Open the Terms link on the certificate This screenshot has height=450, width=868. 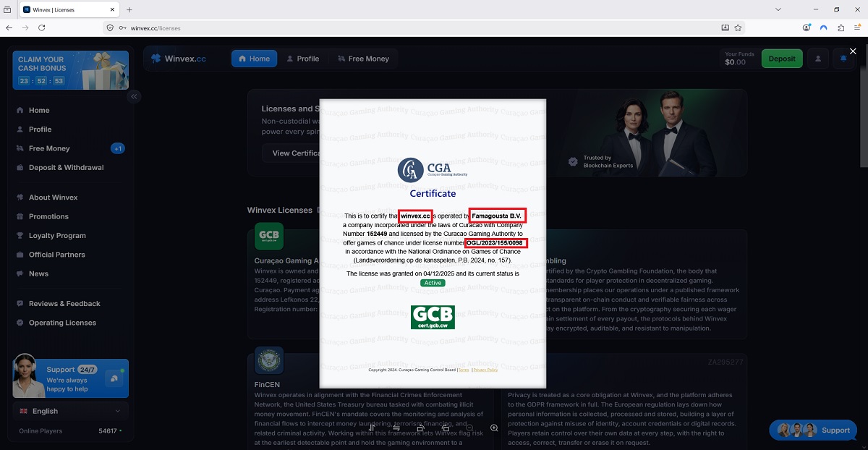(x=463, y=370)
